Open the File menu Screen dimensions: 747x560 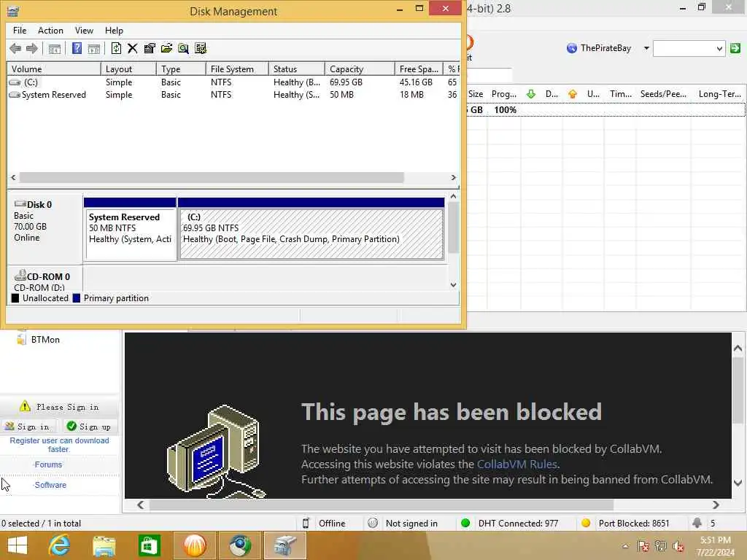pyautogui.click(x=20, y=31)
